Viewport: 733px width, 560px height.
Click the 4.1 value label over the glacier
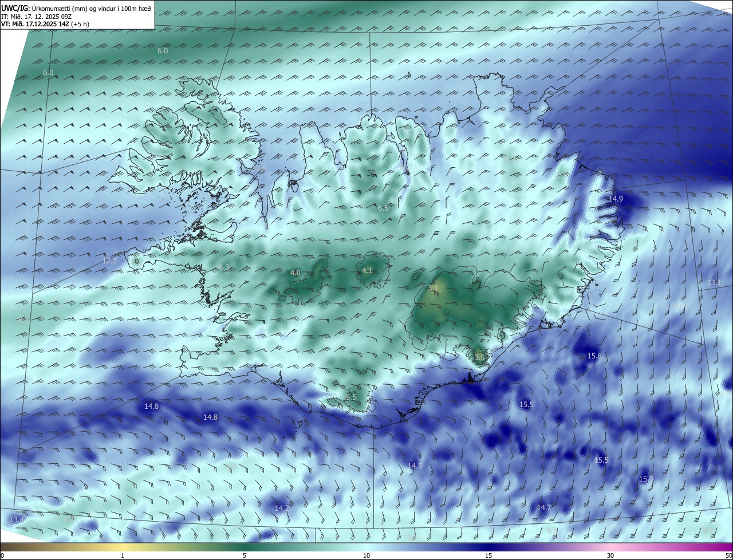[367, 271]
